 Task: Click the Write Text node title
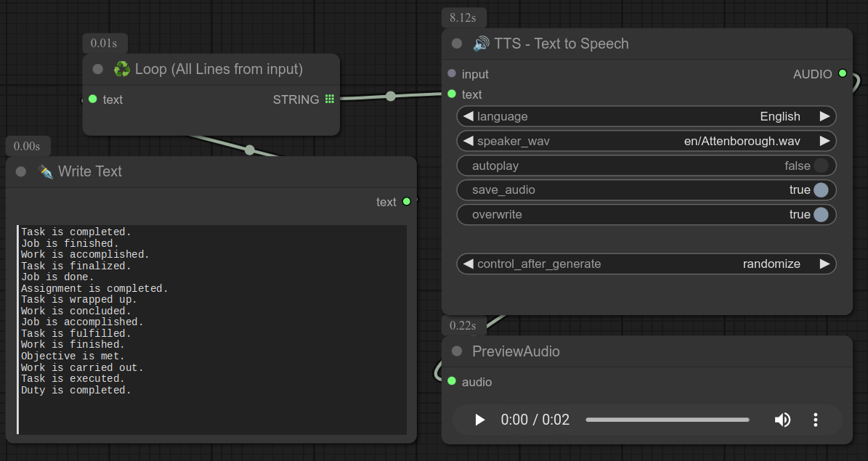[90, 171]
